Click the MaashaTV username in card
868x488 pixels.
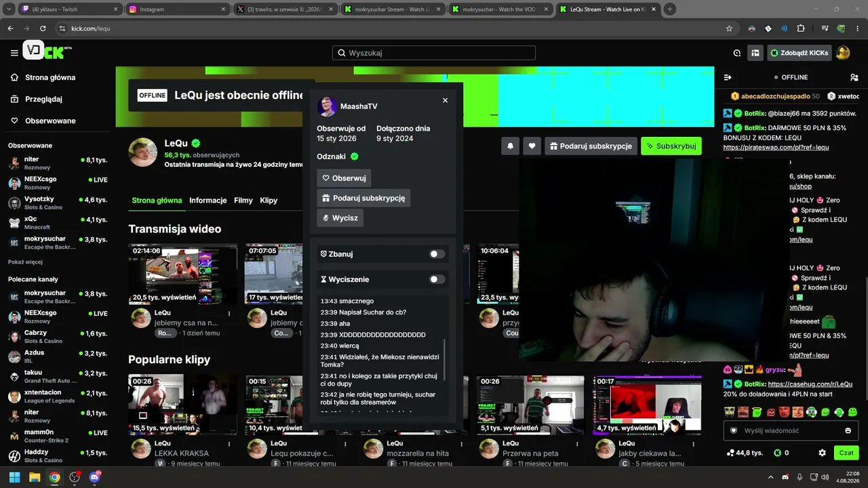(359, 106)
